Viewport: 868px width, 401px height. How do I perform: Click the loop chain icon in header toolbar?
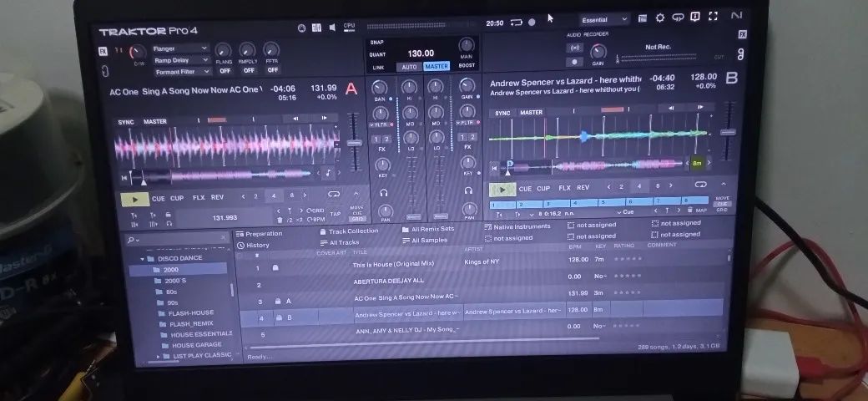click(678, 18)
